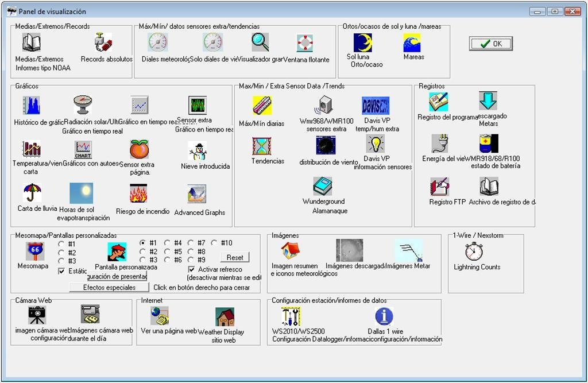
Task: Open the Tendencias hourglass icon
Action: coord(262,146)
